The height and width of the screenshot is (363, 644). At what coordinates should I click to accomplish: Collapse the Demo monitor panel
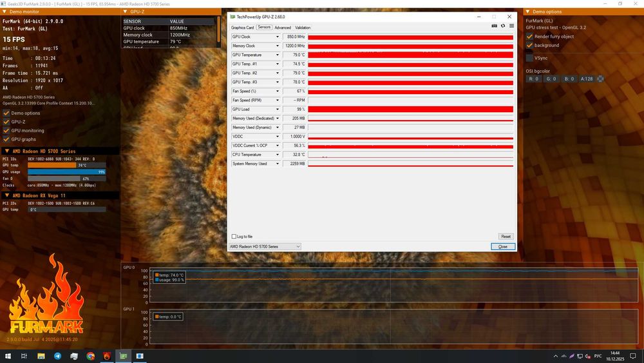(x=5, y=12)
